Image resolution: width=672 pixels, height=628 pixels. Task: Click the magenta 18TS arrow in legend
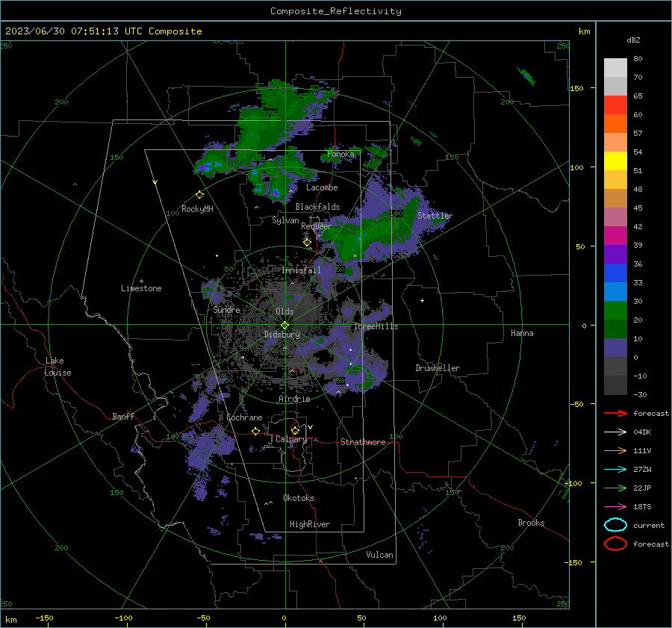click(x=615, y=507)
